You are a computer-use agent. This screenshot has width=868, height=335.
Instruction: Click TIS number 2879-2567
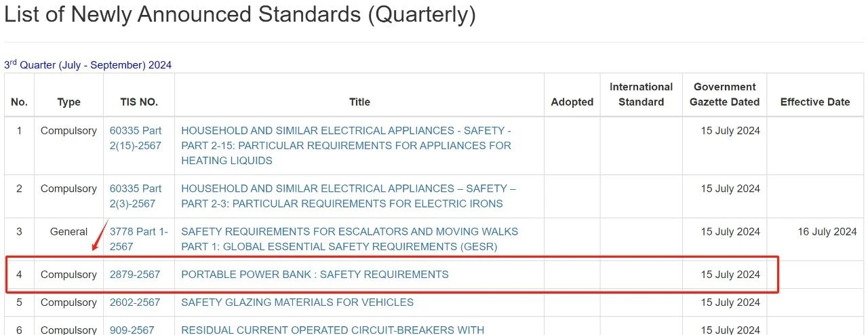tap(135, 275)
